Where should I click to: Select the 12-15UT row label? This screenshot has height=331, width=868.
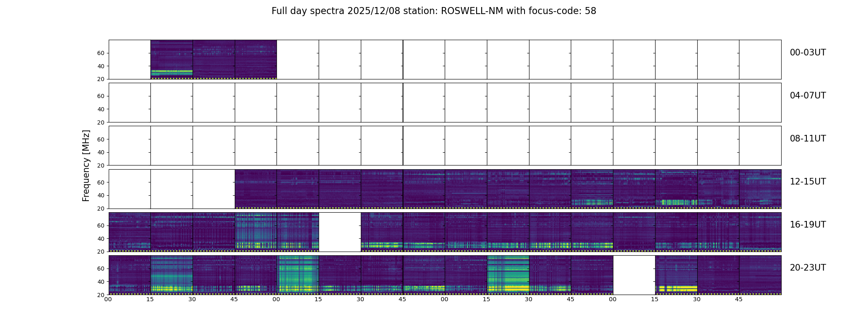808,182
